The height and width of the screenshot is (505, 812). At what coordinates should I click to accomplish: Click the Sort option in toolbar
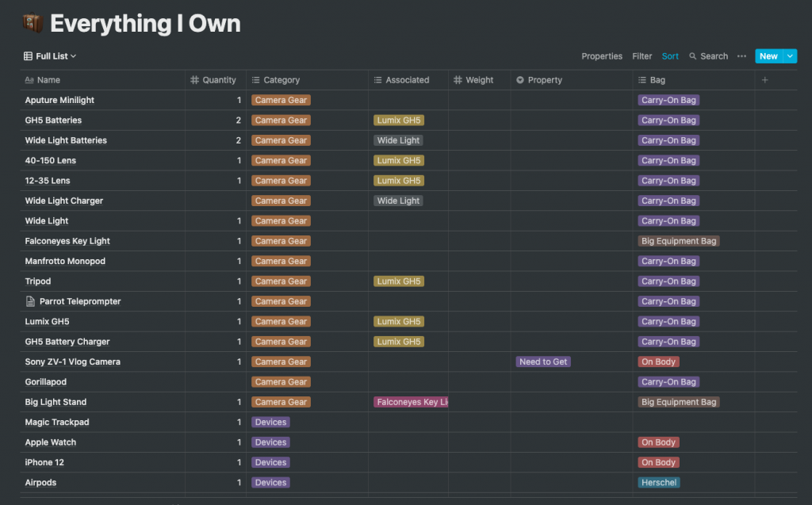[x=670, y=56]
